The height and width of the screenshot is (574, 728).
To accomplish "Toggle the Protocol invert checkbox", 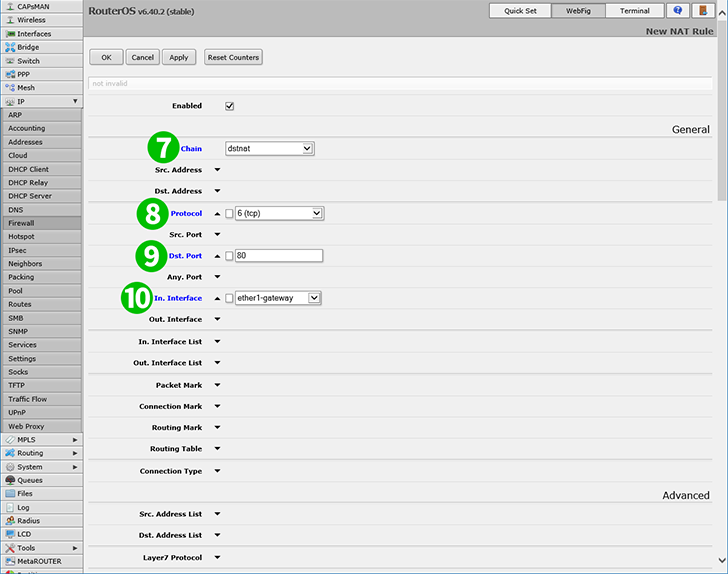I will (x=229, y=214).
